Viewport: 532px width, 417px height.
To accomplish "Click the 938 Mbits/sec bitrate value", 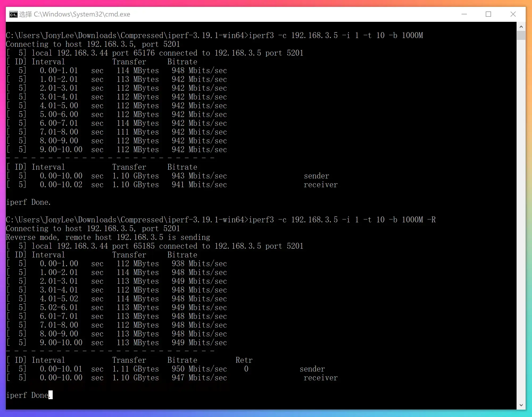I will [x=199, y=264].
